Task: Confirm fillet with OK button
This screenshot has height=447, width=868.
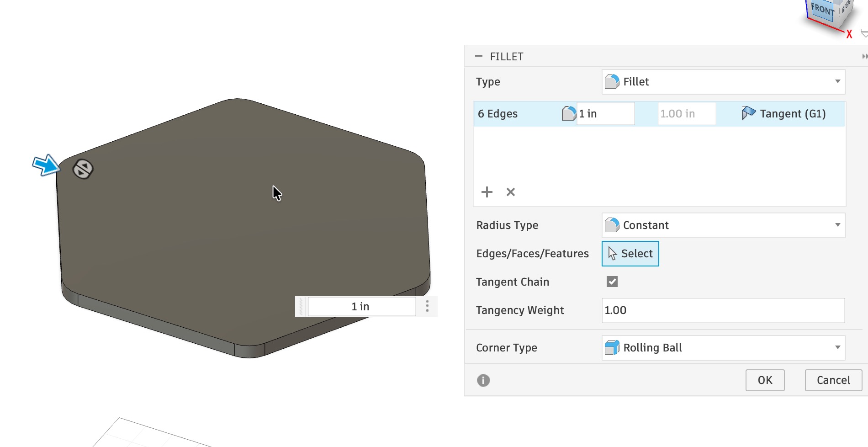Action: pyautogui.click(x=765, y=380)
